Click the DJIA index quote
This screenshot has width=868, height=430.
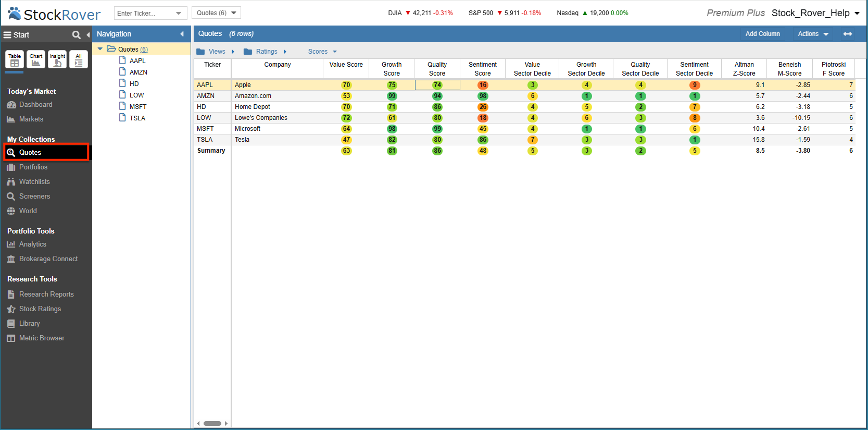point(420,13)
